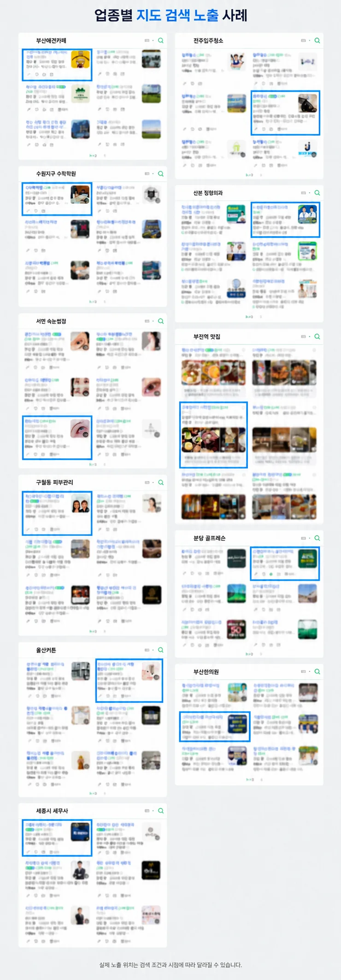Screen dimensions: 341x980
Task: Open the keyboard icon in 부전역 맛집 panel
Action: tap(303, 337)
